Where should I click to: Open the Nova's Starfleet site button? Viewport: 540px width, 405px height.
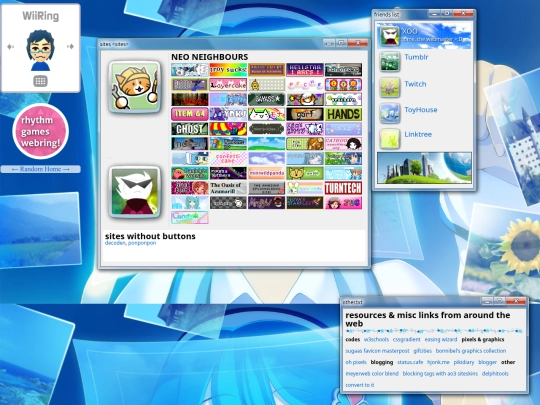(x=305, y=203)
